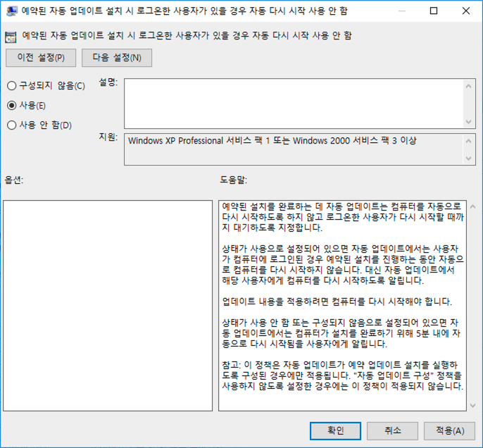Click the 이전 설정(P) button
This screenshot has height=448, width=483.
[x=41, y=58]
